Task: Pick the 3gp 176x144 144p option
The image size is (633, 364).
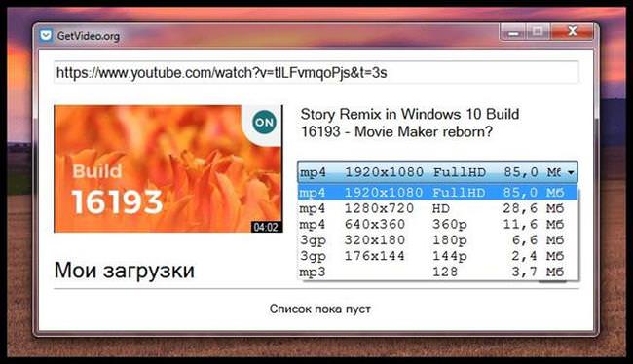Action: point(437,255)
